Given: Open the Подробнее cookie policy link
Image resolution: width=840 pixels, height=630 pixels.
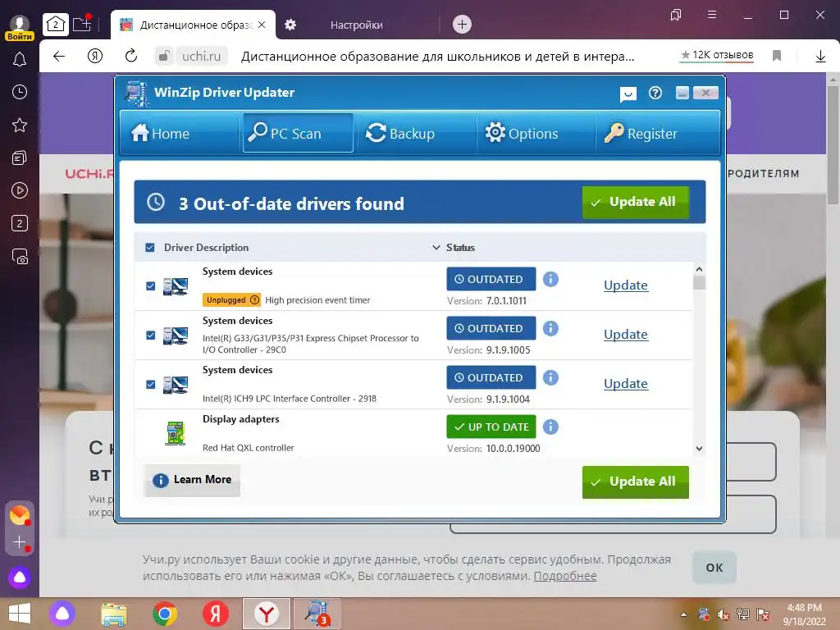Looking at the screenshot, I should [564, 576].
